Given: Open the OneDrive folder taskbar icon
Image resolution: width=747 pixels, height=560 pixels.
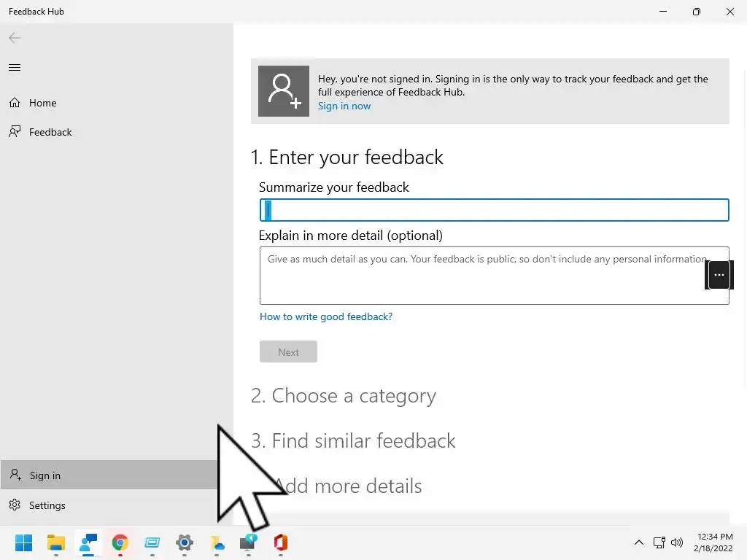Looking at the screenshot, I should [216, 542].
